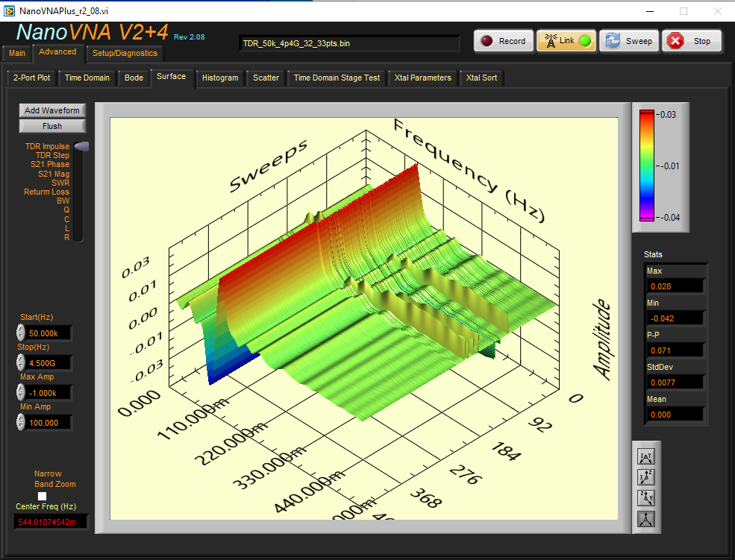The width and height of the screenshot is (735, 560).
Task: Select "S21 Phase" on the waveform slider
Action: (x=50, y=164)
